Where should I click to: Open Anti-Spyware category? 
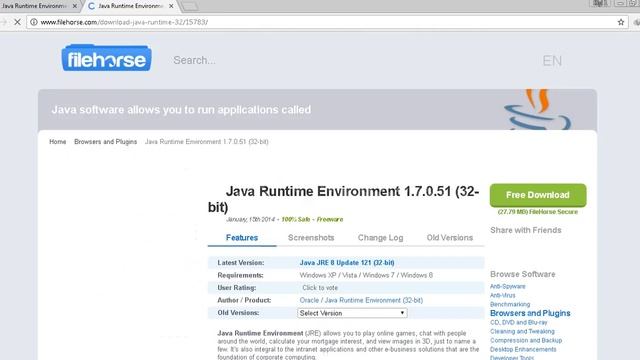coord(507,287)
